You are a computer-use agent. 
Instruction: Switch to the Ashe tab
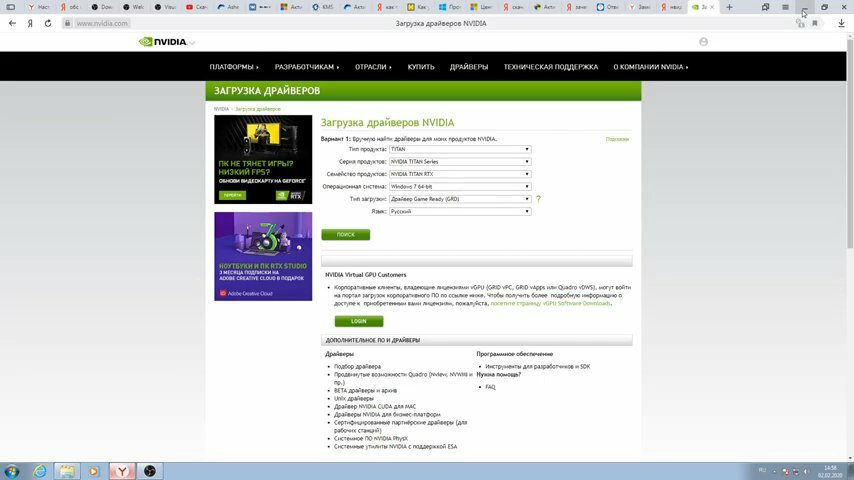(229, 7)
